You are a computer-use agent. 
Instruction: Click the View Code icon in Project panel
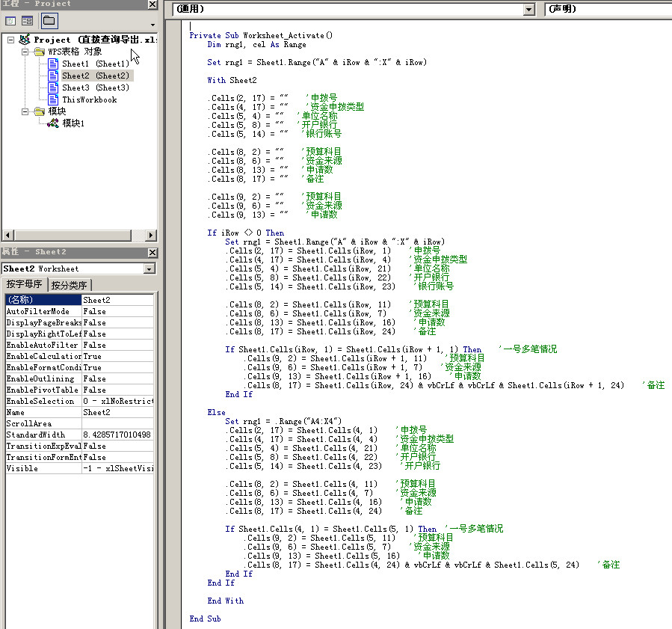point(9,21)
